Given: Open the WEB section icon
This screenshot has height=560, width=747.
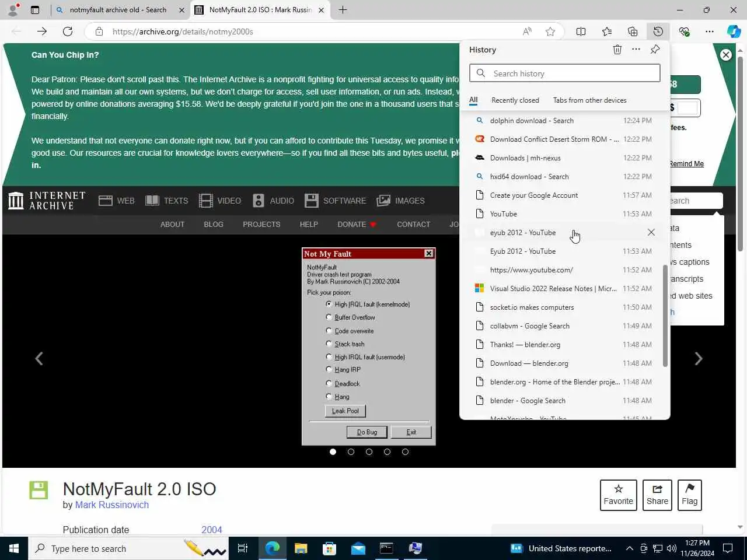Looking at the screenshot, I should [x=117, y=201].
